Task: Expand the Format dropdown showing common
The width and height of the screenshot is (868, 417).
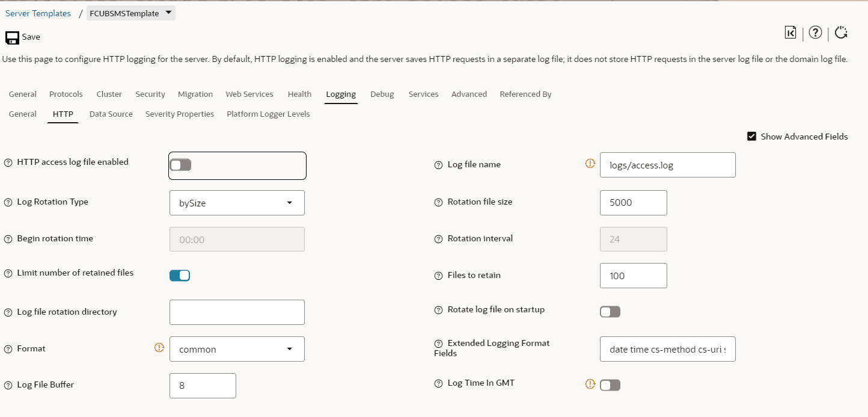Action: point(237,349)
